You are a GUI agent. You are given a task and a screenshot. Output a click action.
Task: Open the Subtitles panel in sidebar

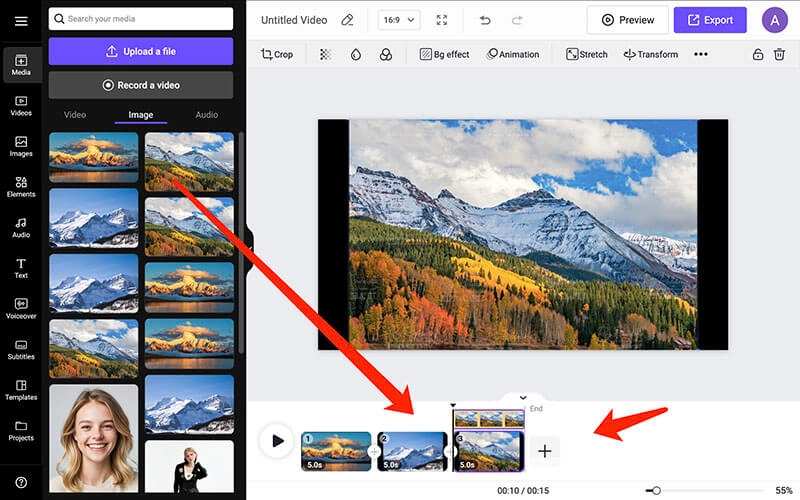point(21,347)
